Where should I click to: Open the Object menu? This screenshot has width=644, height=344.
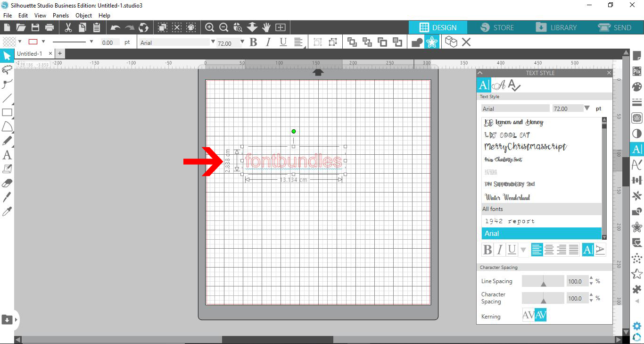(84, 15)
